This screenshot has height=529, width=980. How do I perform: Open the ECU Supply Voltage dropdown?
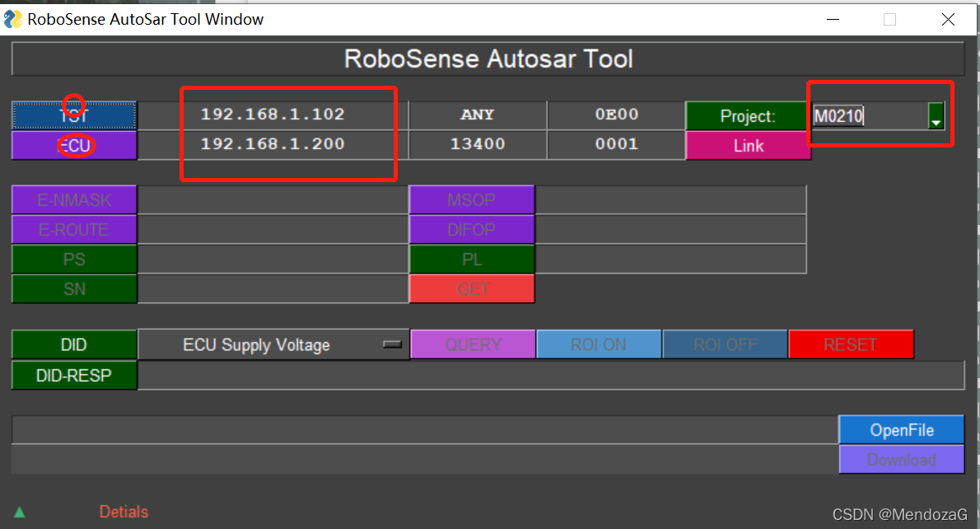tap(273, 344)
